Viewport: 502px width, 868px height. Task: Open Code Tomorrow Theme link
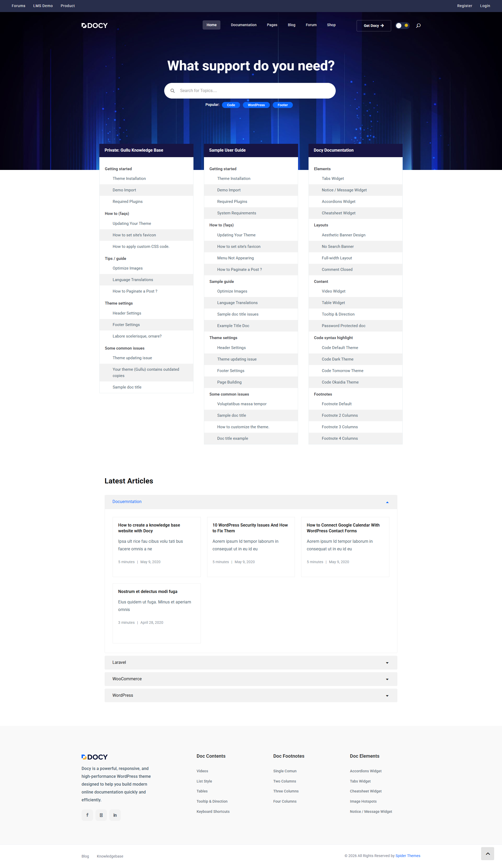343,371
